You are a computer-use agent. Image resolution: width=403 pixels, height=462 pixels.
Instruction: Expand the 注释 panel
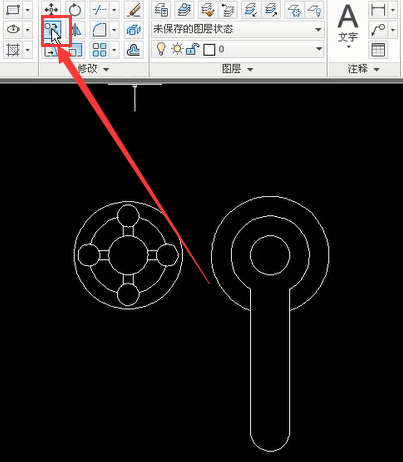(364, 69)
